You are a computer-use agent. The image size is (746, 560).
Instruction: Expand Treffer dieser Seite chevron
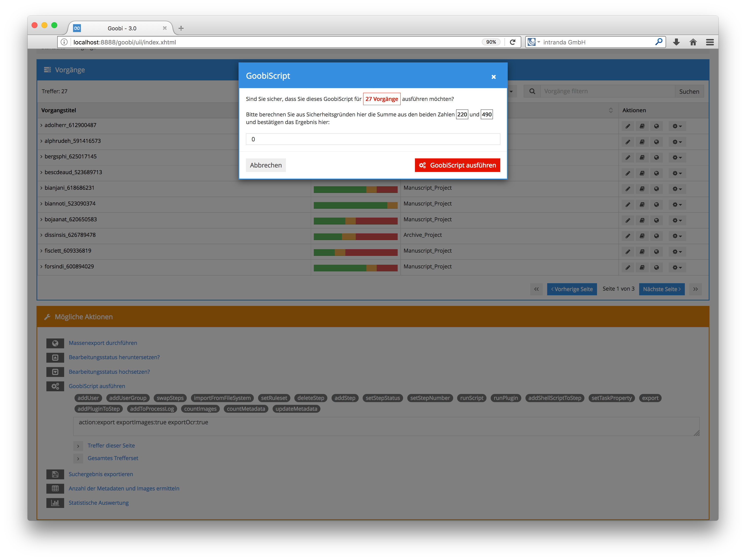point(78,446)
